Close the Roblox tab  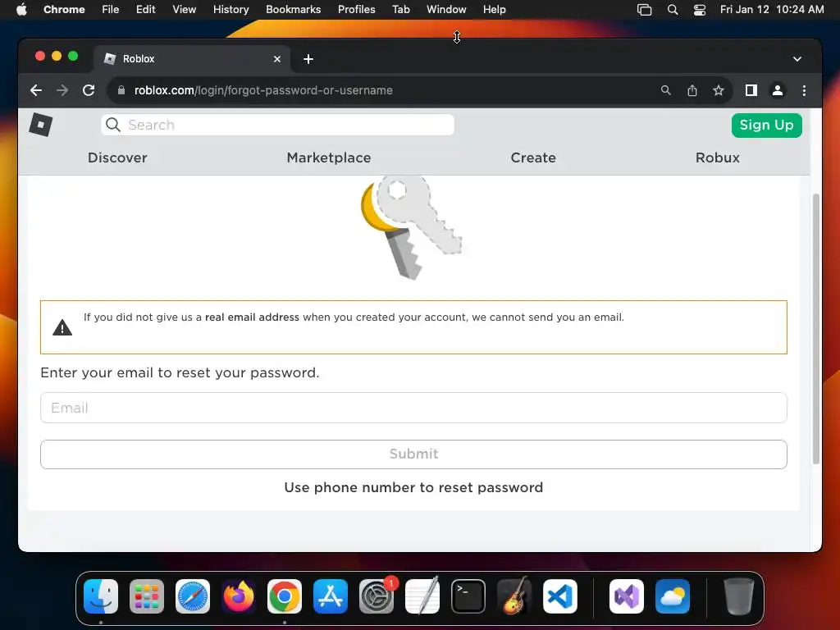coord(277,59)
